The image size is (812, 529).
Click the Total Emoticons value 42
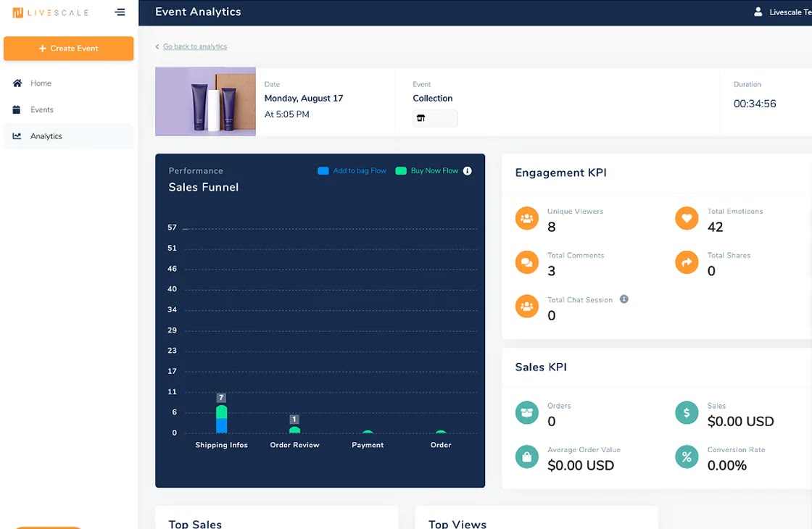(715, 227)
